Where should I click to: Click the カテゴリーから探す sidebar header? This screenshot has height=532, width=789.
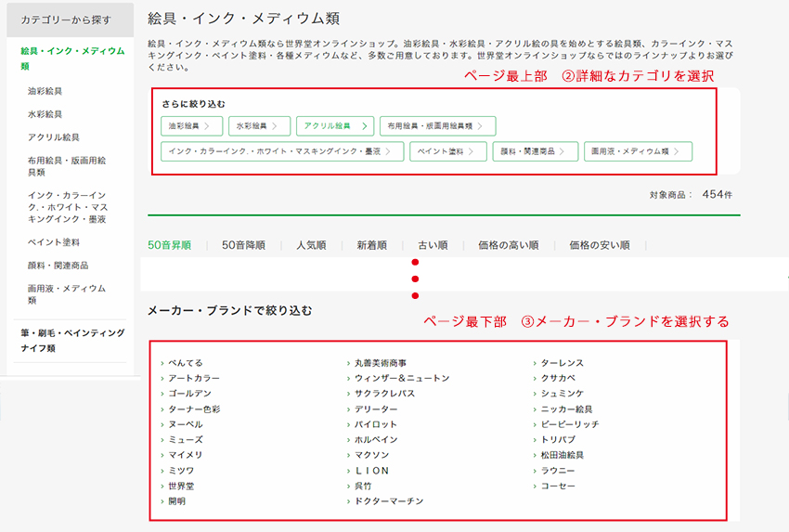[70, 20]
